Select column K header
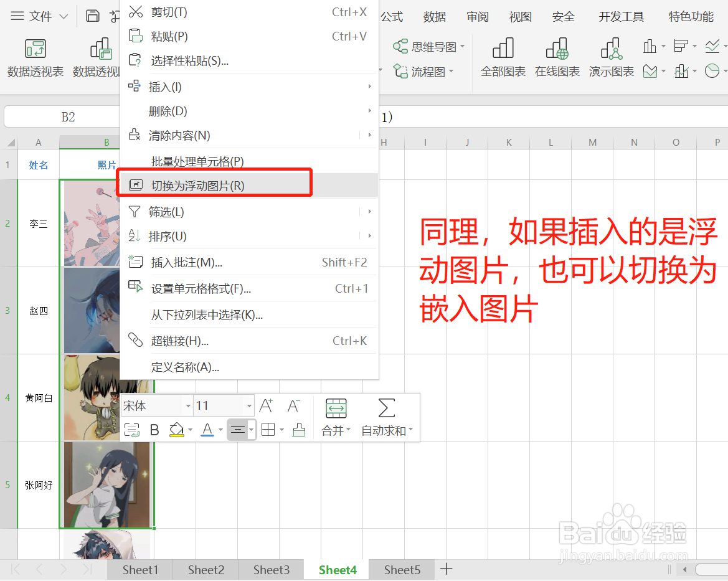Screen dimensions: 728x581 509,143
